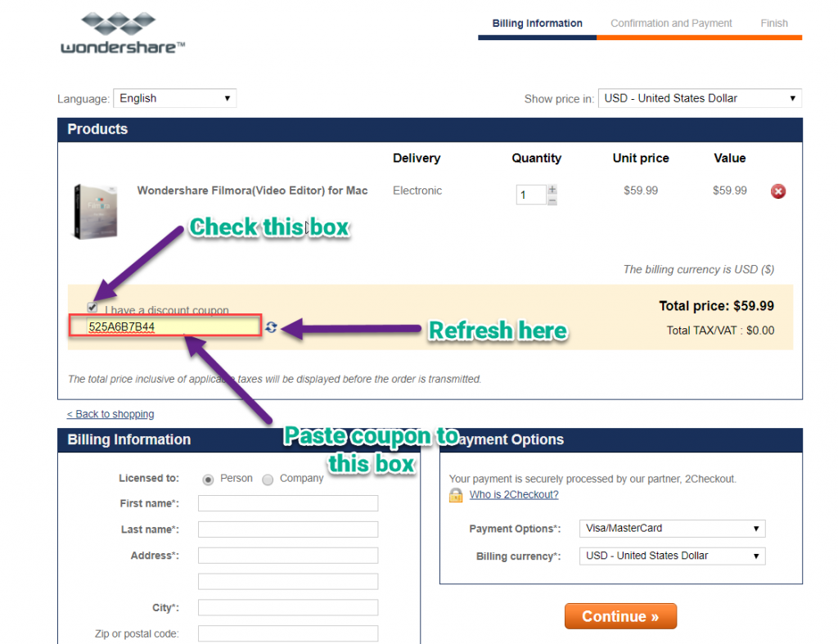Click the Total TAX/VAT : $0.00 text
Viewport: 838px width, 644px height.
(x=720, y=331)
